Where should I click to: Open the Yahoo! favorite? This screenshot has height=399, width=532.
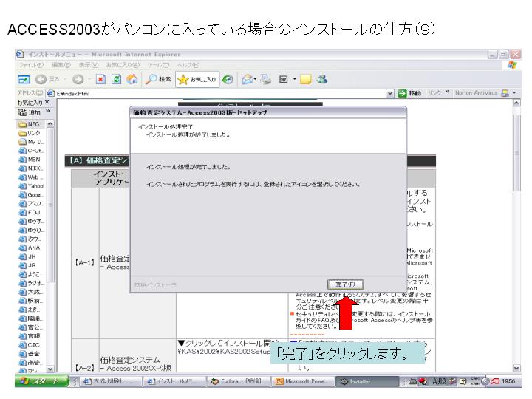32,186
